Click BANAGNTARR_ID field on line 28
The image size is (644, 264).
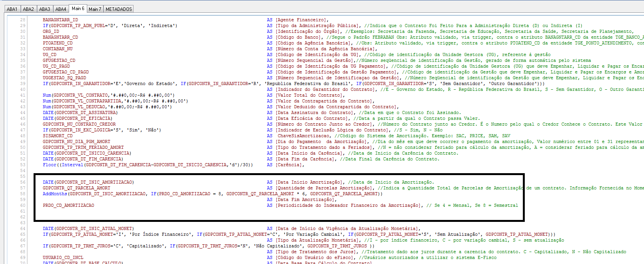coord(60,20)
